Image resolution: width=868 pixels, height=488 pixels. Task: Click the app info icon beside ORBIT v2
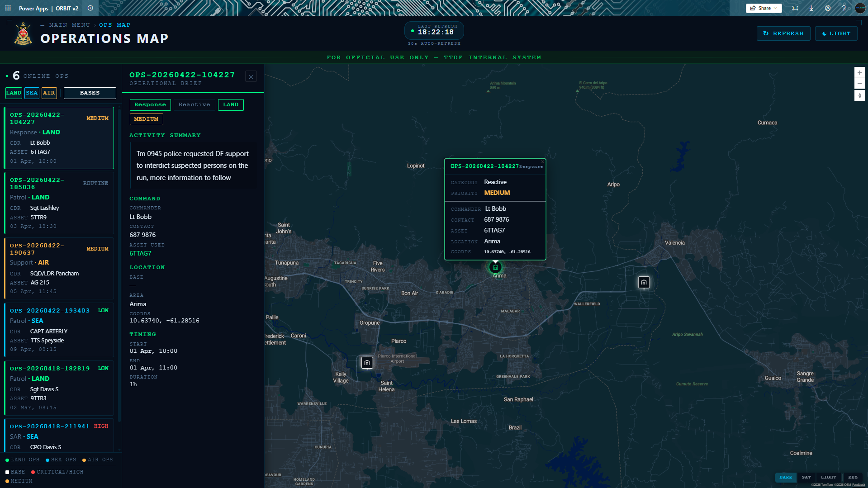pyautogui.click(x=90, y=8)
